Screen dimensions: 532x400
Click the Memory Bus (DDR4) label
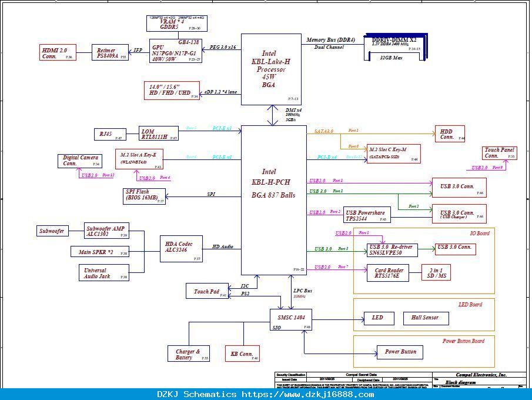pyautogui.click(x=330, y=40)
